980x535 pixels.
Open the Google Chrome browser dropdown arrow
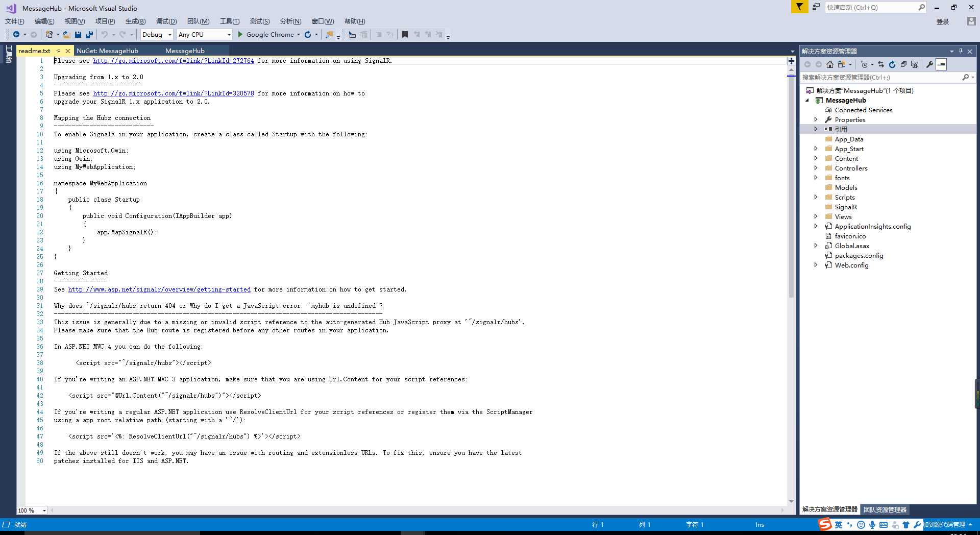tap(299, 35)
